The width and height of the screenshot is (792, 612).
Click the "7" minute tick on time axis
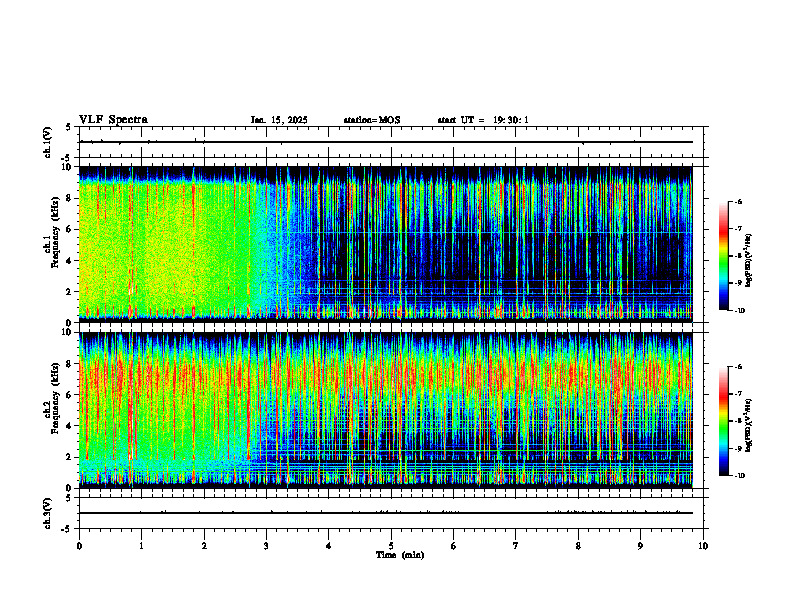click(x=516, y=546)
